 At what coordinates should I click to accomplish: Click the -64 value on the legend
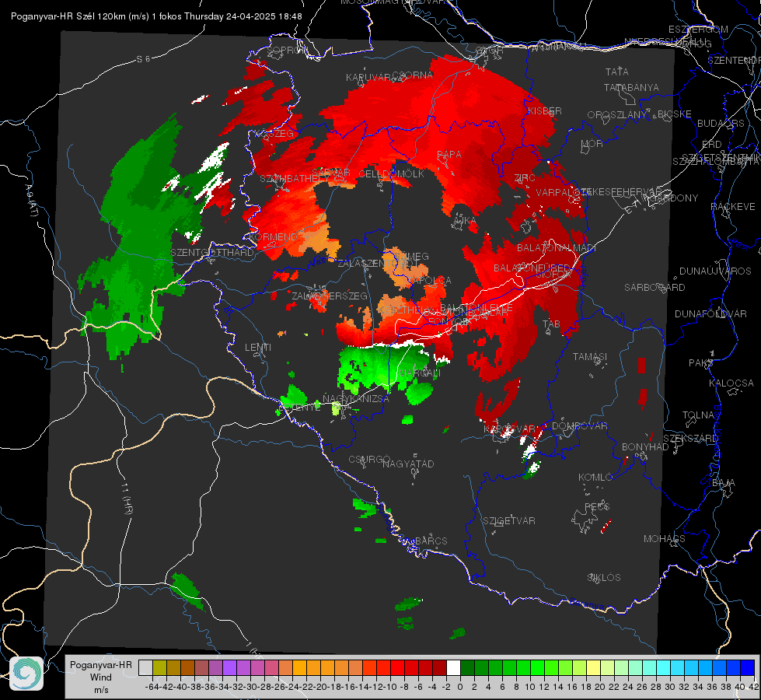[152, 687]
